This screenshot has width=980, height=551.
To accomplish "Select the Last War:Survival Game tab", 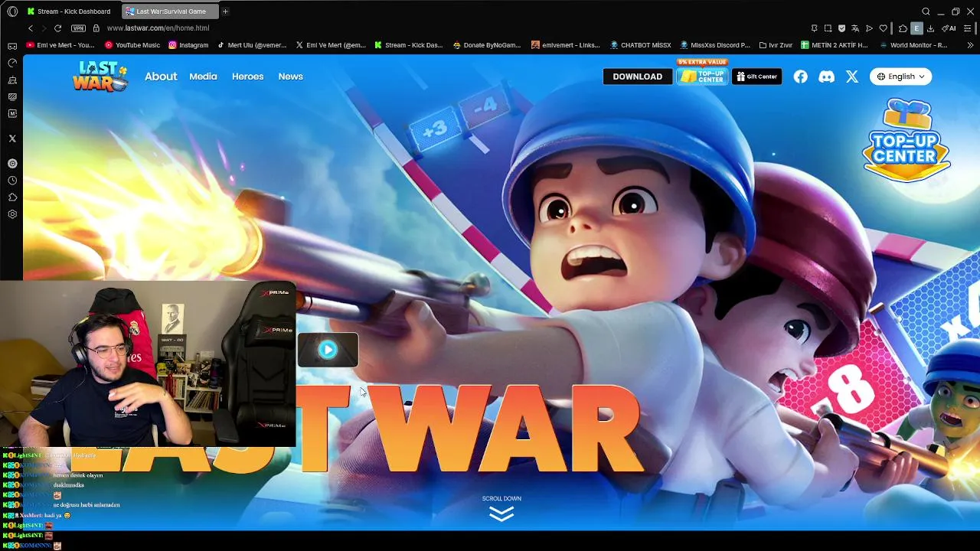I will [x=170, y=11].
